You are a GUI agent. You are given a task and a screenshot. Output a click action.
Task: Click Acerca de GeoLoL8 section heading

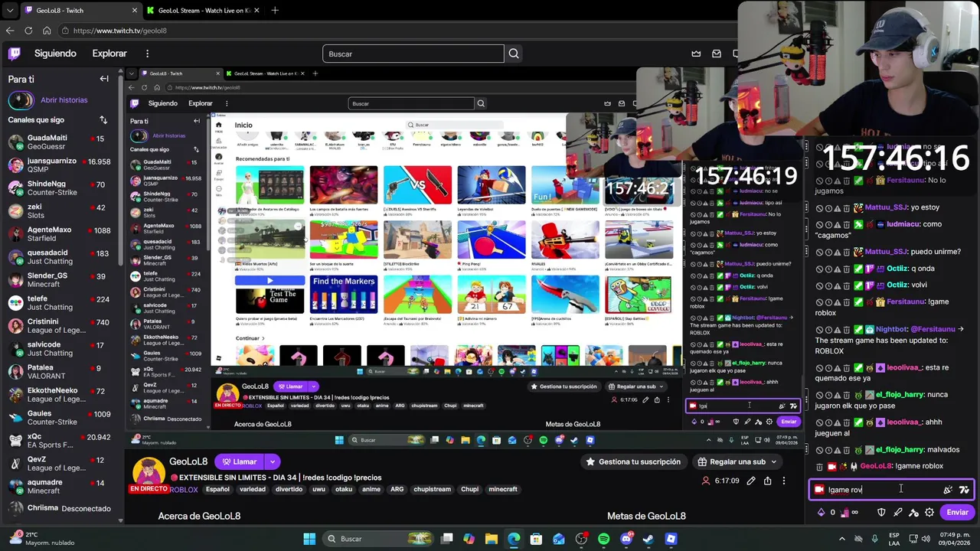(x=199, y=516)
